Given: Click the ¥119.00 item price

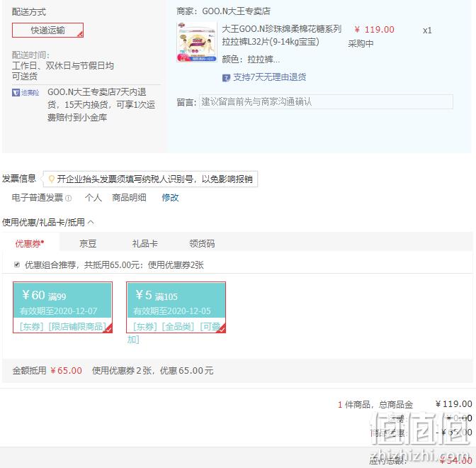Looking at the screenshot, I should pyautogui.click(x=374, y=30).
